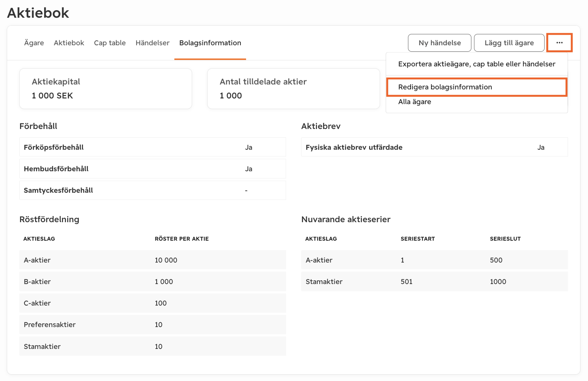Click the B-aktier row
Image resolution: width=588 pixels, height=381 pixels.
[x=152, y=281]
